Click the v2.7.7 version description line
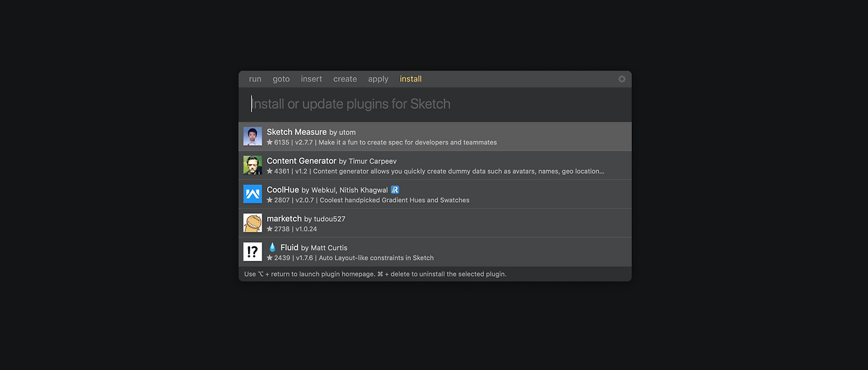 [382, 142]
